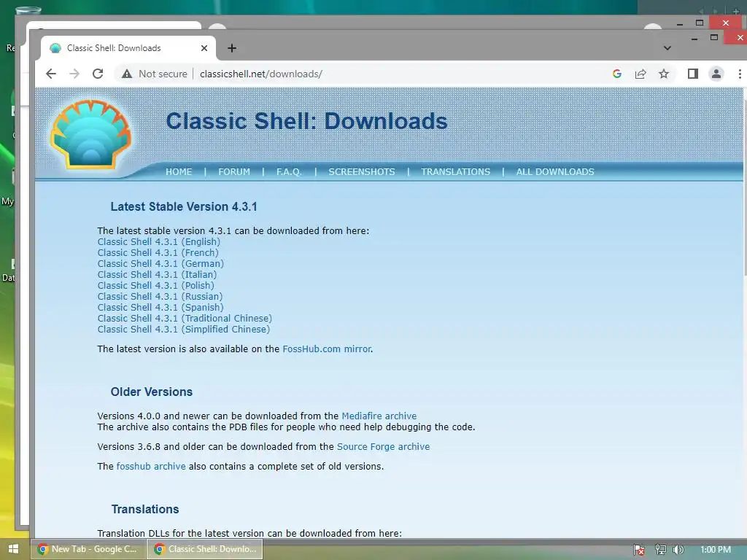Open the SCREENSHOTS navigation link
747x560 pixels.
(x=362, y=172)
